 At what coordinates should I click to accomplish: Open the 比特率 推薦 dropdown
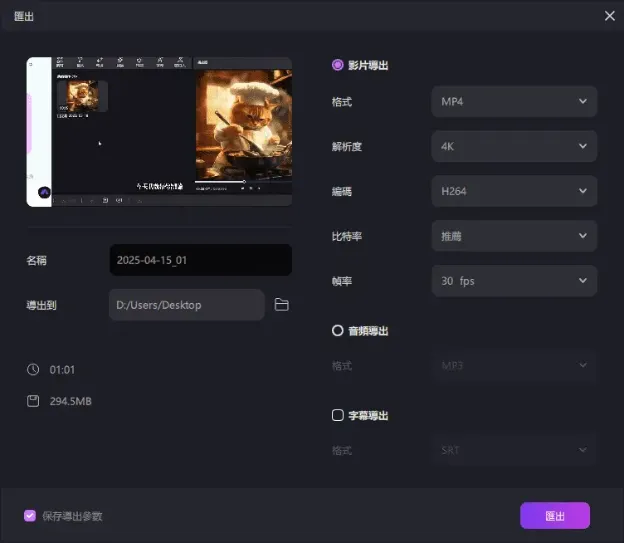[x=514, y=236]
